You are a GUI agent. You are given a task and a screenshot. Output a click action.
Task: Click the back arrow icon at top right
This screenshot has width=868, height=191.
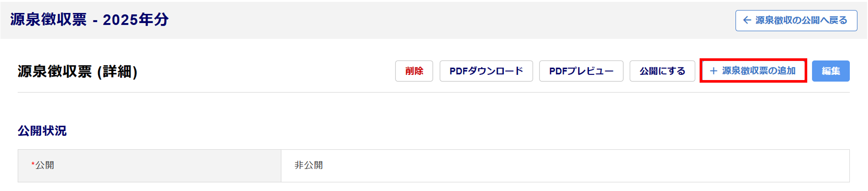click(747, 20)
